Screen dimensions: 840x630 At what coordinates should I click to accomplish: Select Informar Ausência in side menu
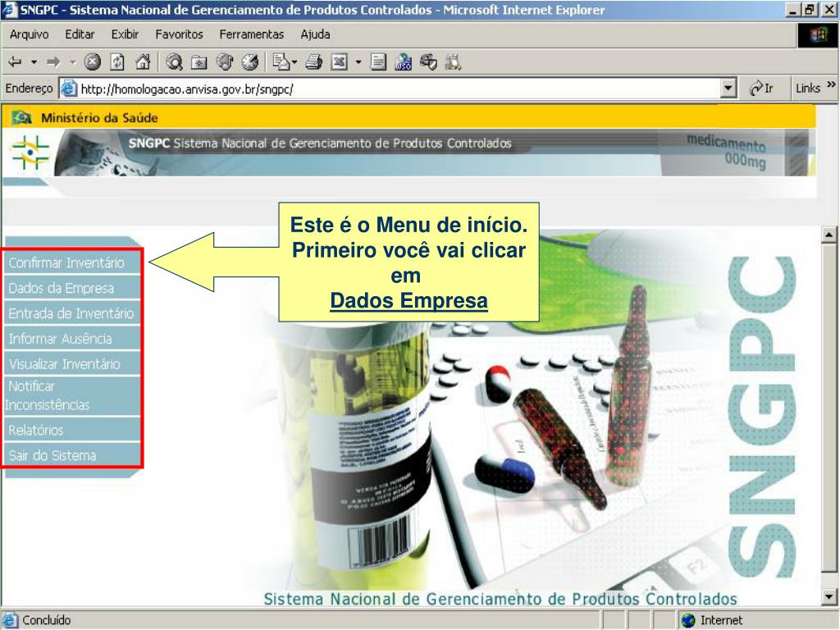click(72, 338)
